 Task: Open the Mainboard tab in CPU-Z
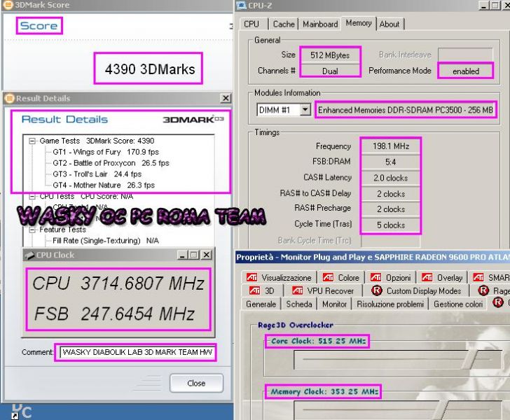(320, 24)
